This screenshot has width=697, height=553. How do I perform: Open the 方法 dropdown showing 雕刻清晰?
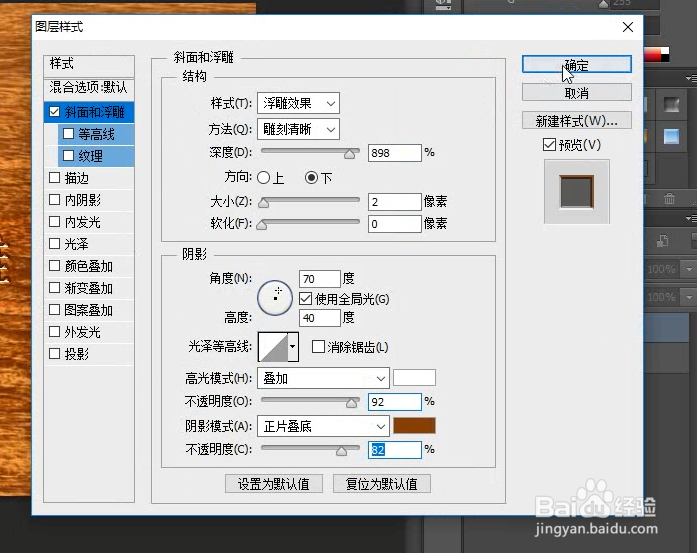pos(298,129)
